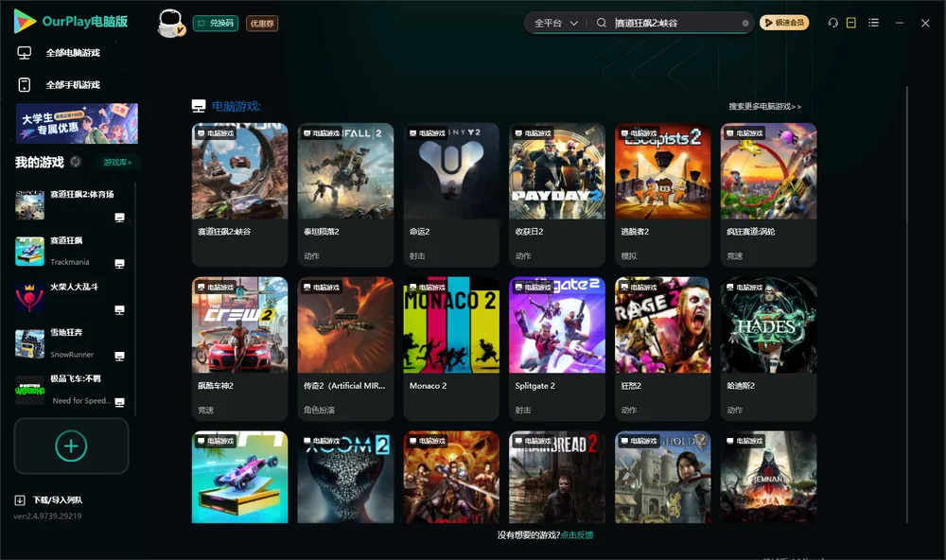This screenshot has height=560, width=946.
Task: Click 搜索更多电脑游戏>> link
Action: tap(765, 107)
